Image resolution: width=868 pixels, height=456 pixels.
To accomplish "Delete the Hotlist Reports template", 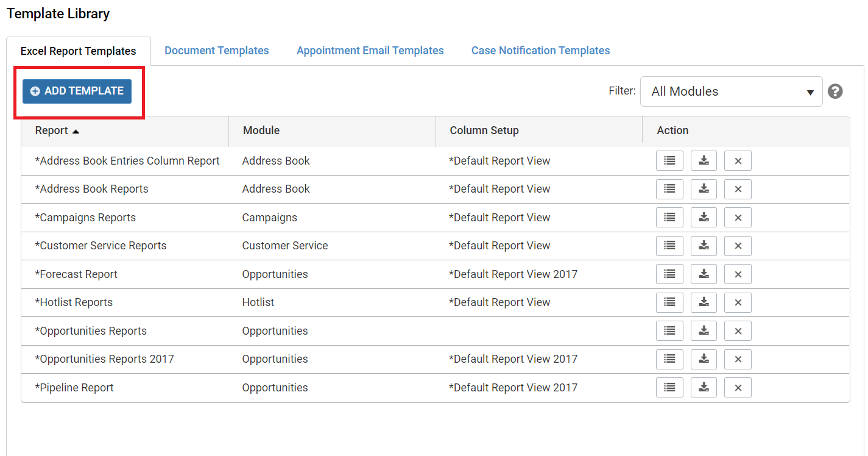I will pyautogui.click(x=738, y=302).
